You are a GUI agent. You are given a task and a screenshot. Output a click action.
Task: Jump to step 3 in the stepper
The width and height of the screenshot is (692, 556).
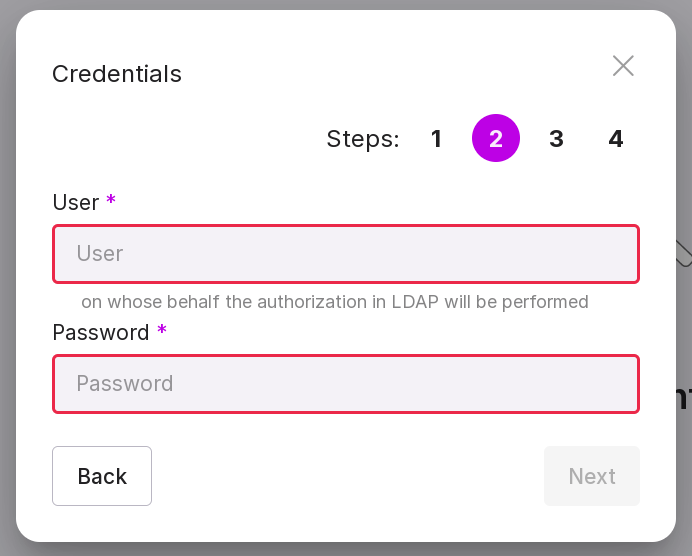[x=556, y=139]
